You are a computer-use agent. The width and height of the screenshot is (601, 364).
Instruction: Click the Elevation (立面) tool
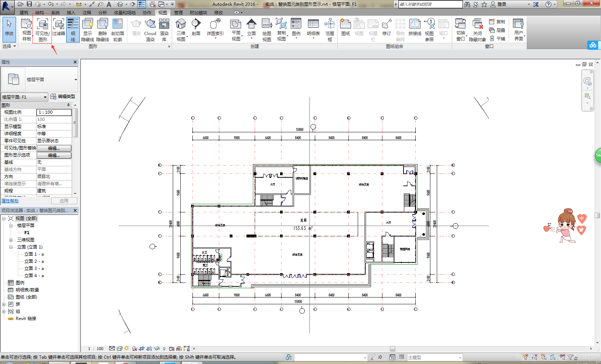click(x=251, y=27)
